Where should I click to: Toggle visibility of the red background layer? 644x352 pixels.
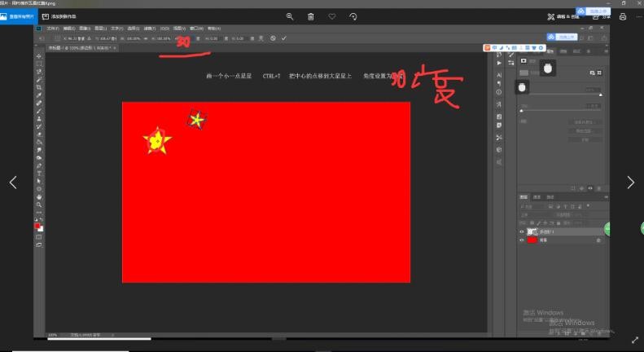click(522, 240)
